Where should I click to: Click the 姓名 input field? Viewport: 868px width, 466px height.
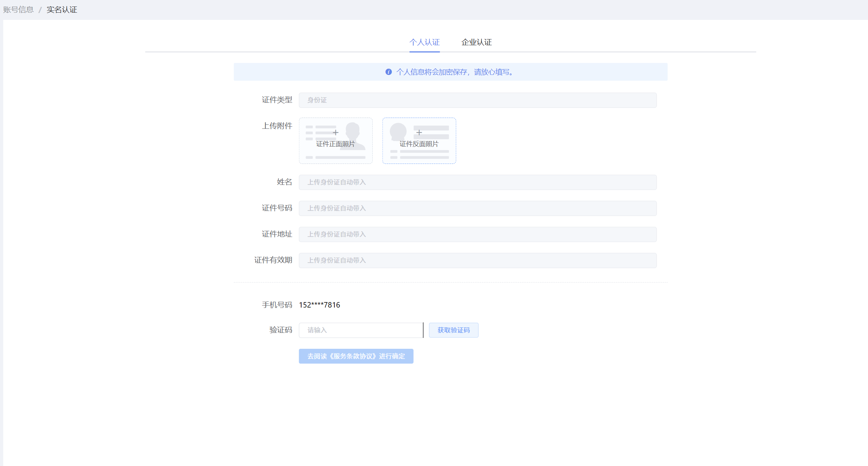coord(477,182)
